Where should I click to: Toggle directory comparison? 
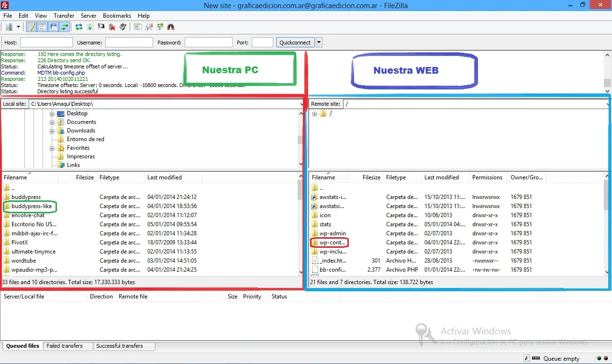(x=149, y=27)
